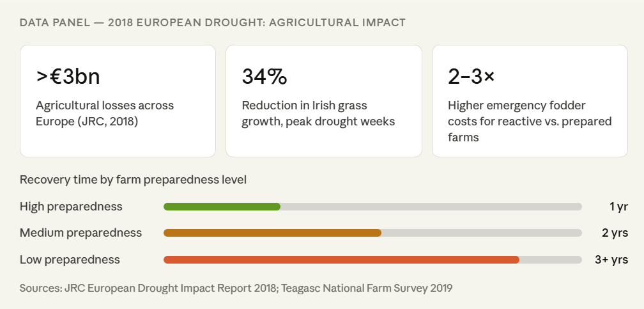Click the Higher emergency fodder costs description
644x309 pixels.
click(x=530, y=121)
